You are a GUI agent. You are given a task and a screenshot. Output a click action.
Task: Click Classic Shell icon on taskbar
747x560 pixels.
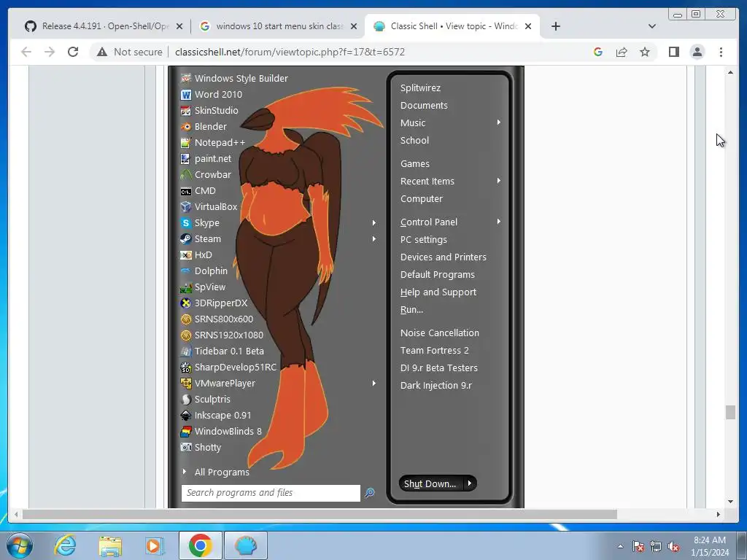[x=245, y=545]
